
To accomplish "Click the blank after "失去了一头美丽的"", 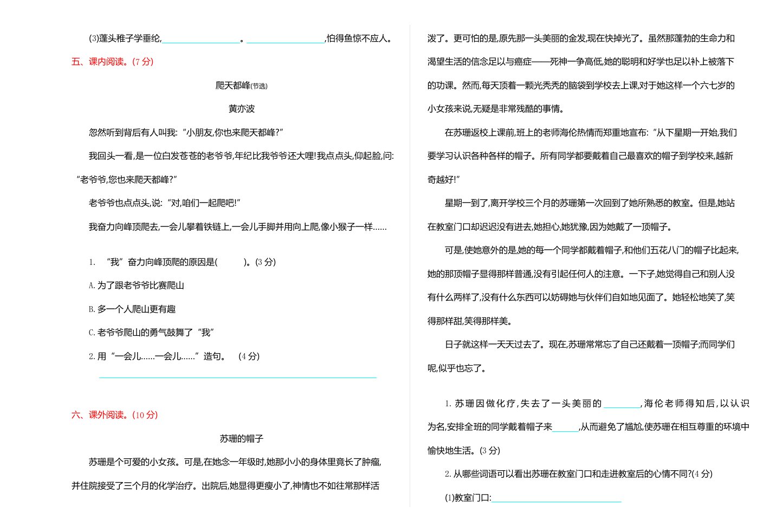I will point(622,404).
